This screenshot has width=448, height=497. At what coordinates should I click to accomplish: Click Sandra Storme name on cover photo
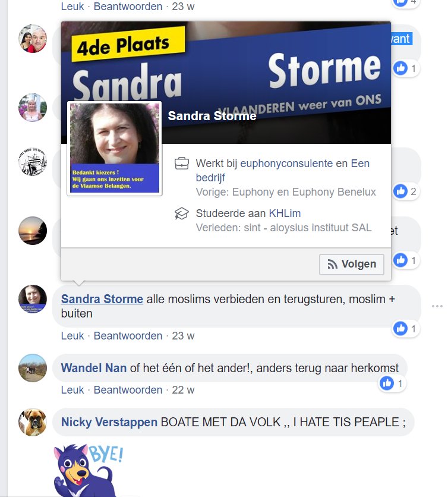[212, 116]
